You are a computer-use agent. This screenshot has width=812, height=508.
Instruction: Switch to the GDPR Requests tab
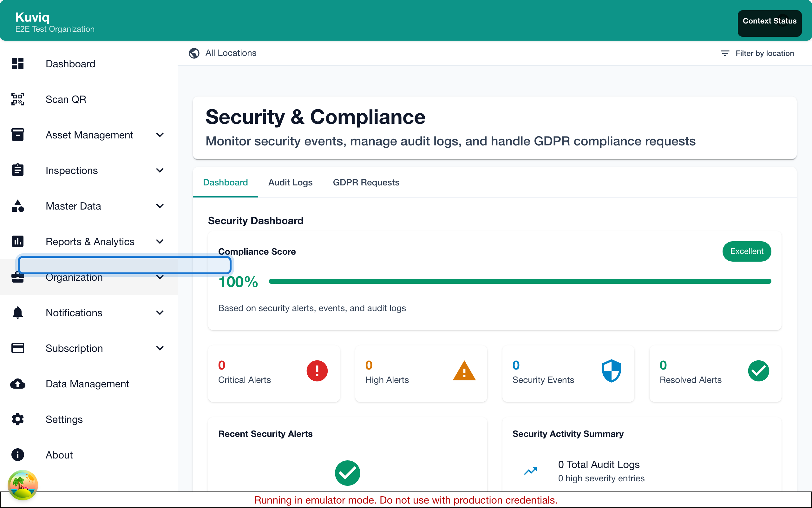click(x=366, y=183)
